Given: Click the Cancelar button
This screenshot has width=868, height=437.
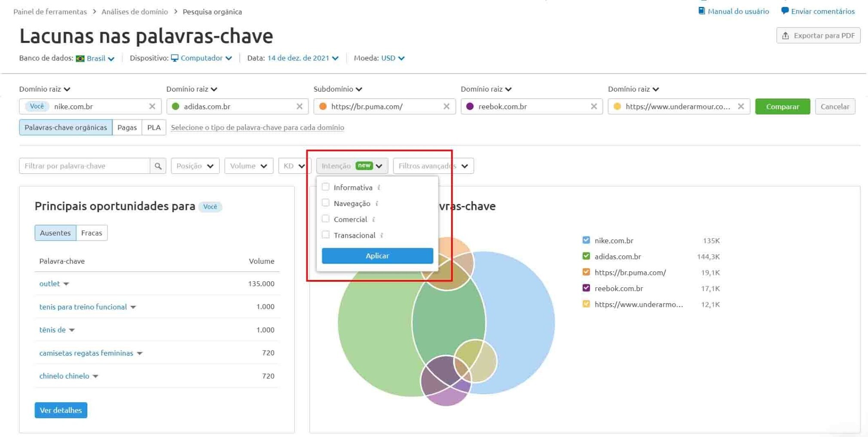Looking at the screenshot, I should (835, 106).
